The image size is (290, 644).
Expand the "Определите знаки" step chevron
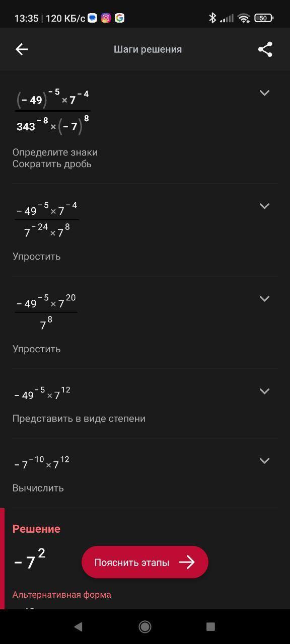pyautogui.click(x=264, y=93)
